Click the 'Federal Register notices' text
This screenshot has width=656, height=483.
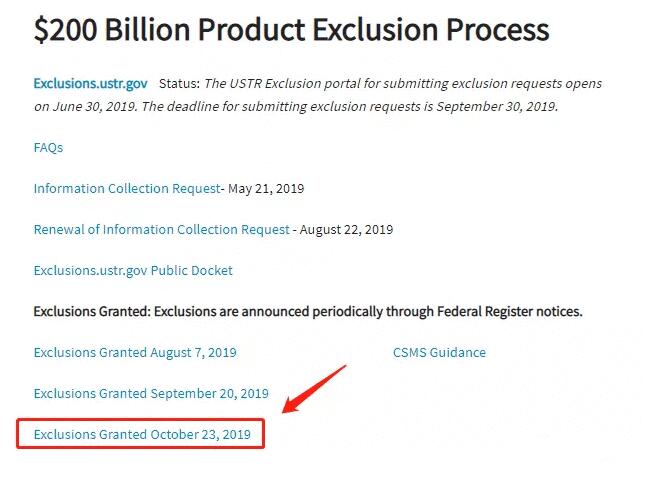click(510, 311)
